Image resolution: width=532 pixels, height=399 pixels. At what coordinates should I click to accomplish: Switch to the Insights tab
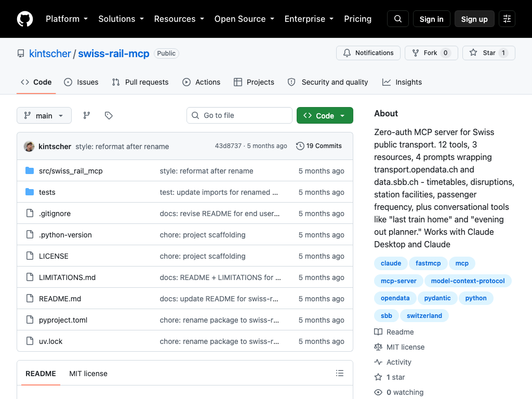(x=402, y=82)
